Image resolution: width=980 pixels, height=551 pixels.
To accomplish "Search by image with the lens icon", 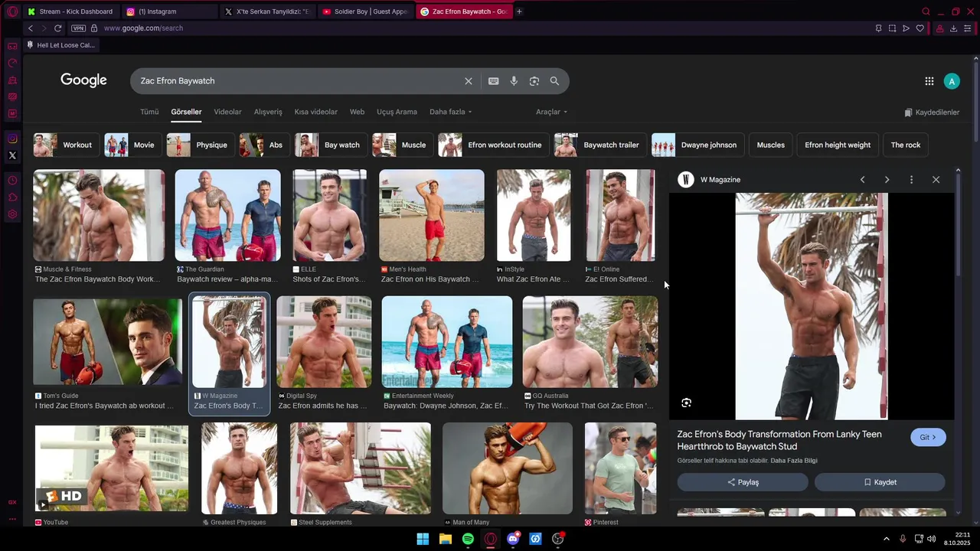I will click(x=534, y=81).
